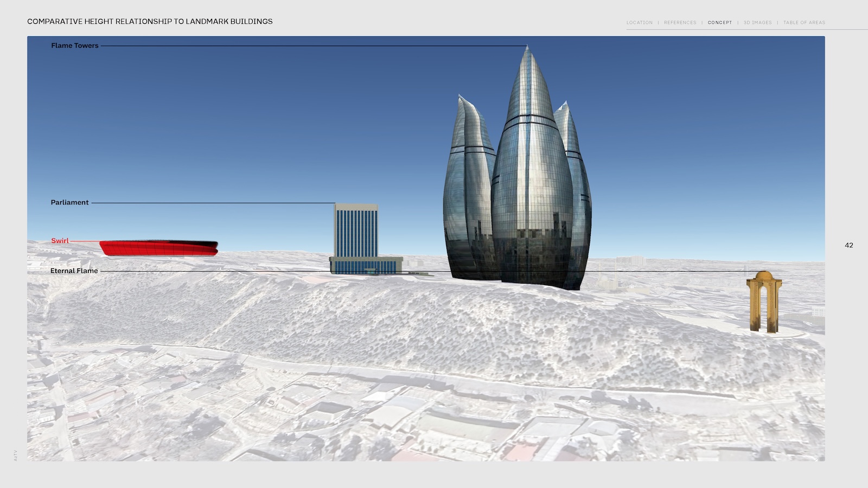Select the red Swirl label
The height and width of the screenshot is (488, 868).
click(x=60, y=241)
